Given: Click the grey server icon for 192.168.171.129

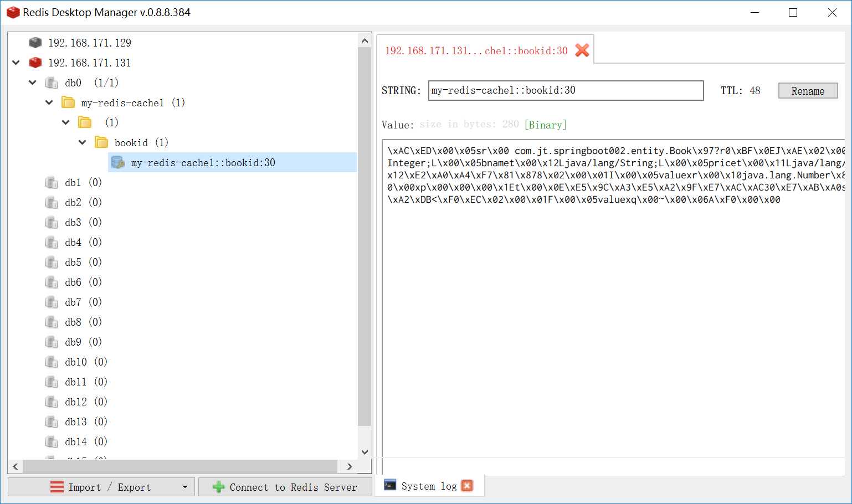Looking at the screenshot, I should [35, 43].
